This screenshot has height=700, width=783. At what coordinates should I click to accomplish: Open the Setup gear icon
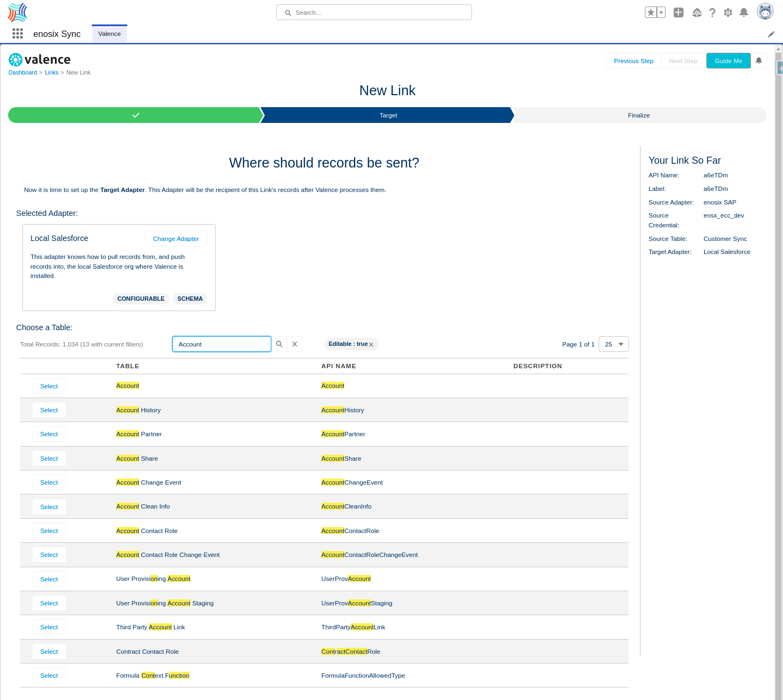(x=728, y=13)
